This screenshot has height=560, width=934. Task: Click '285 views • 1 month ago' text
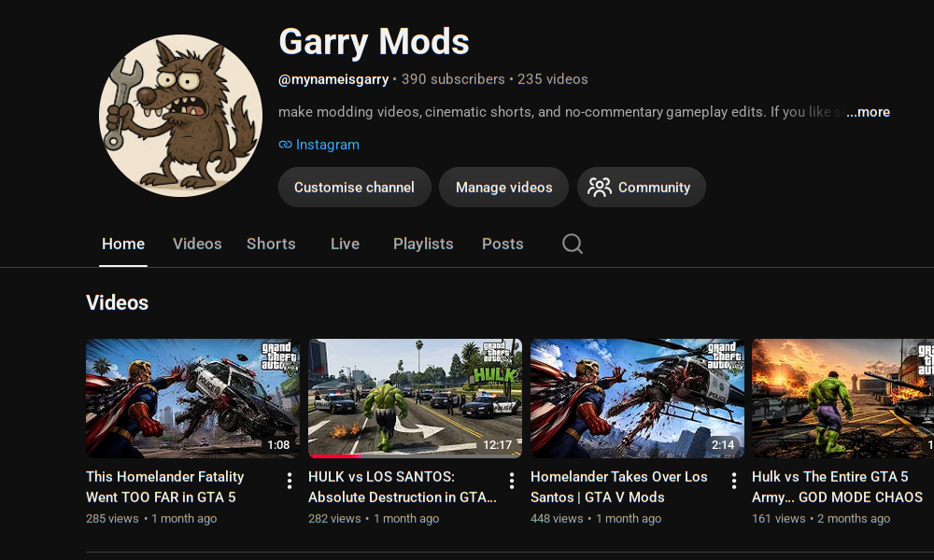(151, 518)
